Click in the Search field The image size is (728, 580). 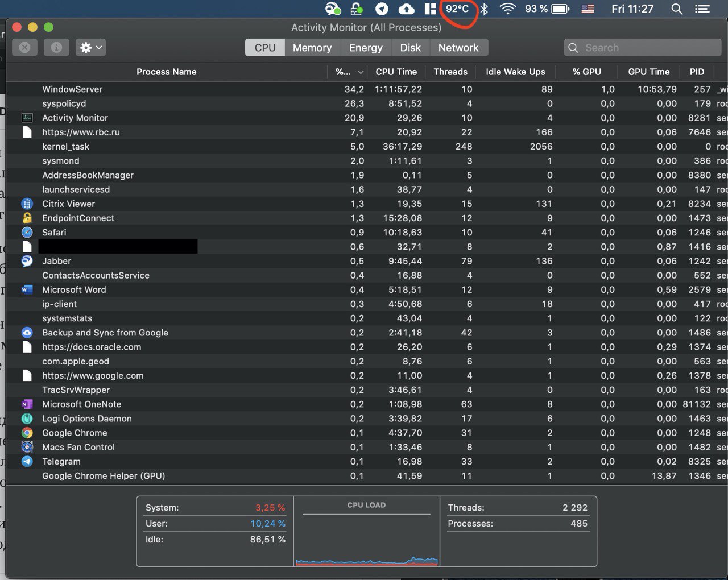pyautogui.click(x=642, y=48)
